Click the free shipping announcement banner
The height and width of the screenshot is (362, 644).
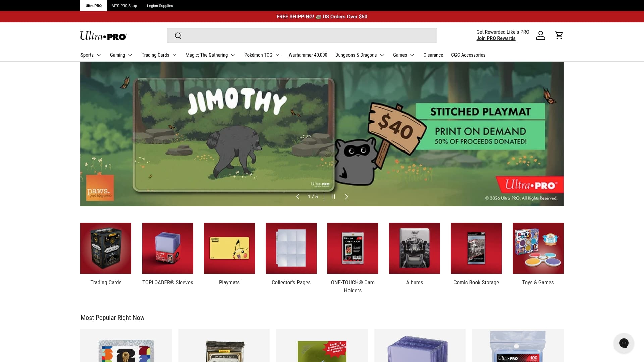click(322, 17)
